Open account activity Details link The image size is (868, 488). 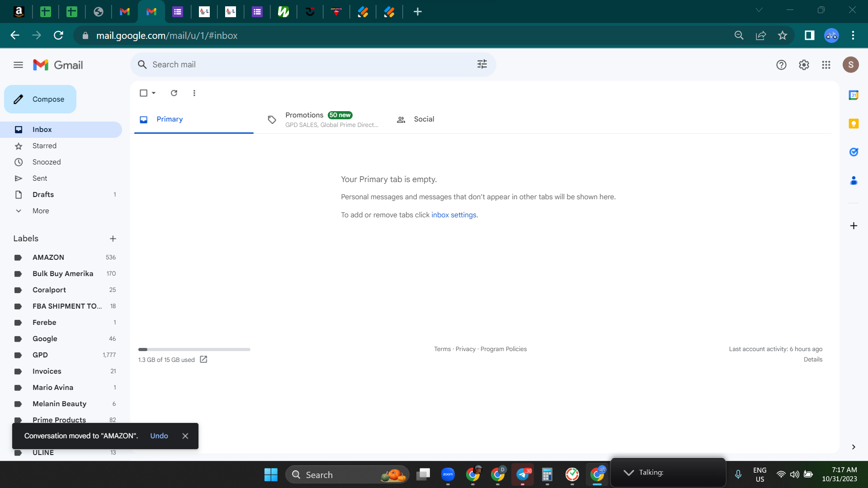(x=813, y=360)
